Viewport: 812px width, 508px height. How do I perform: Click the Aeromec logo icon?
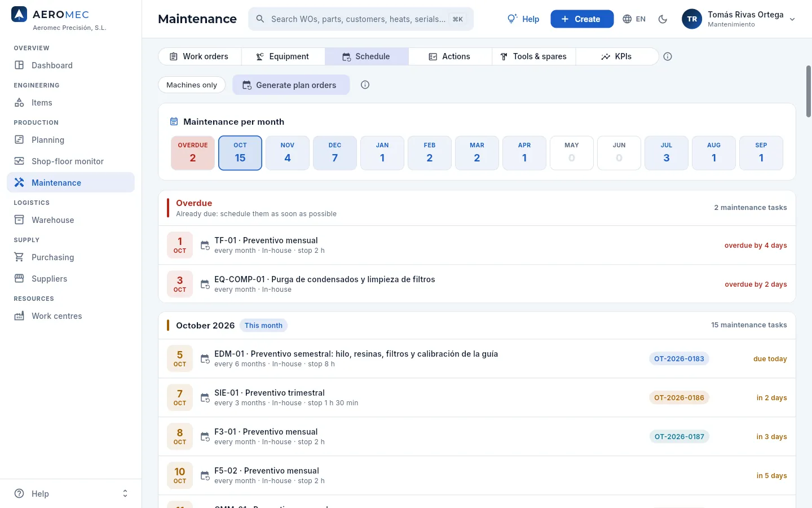[x=19, y=15]
